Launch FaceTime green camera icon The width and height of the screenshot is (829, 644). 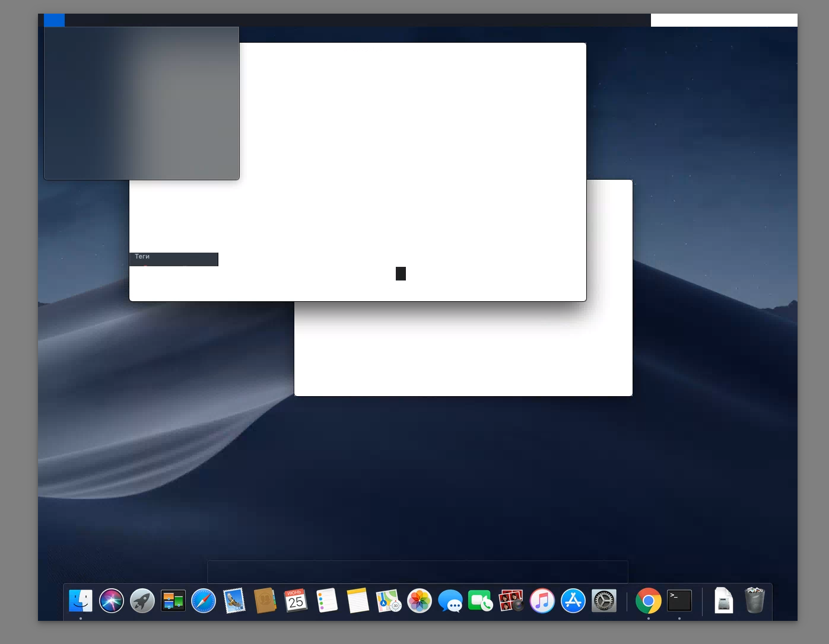point(481,601)
